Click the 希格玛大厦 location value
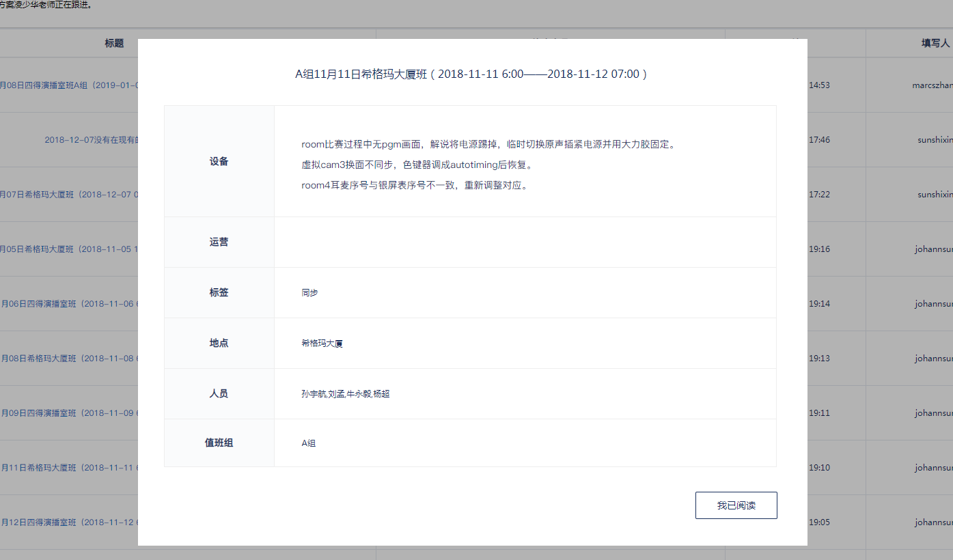The height and width of the screenshot is (560, 953). (322, 344)
